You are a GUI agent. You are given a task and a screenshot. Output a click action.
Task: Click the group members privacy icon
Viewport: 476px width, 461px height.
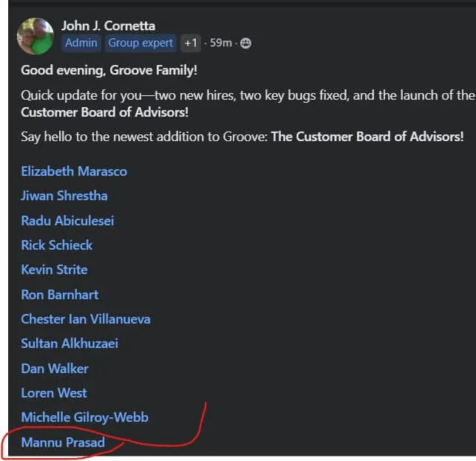tap(245, 43)
